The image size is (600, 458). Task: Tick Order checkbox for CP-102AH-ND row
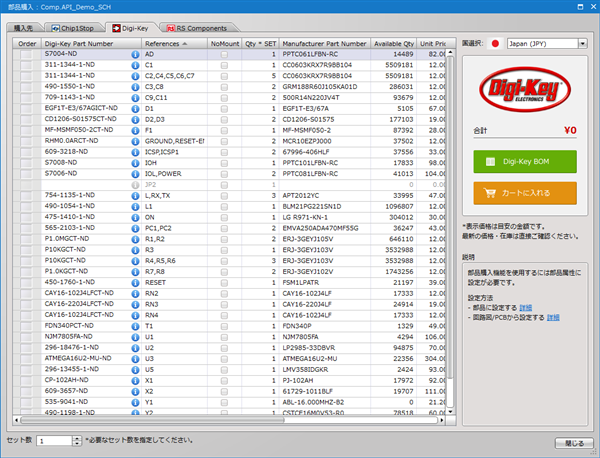pyautogui.click(x=26, y=381)
